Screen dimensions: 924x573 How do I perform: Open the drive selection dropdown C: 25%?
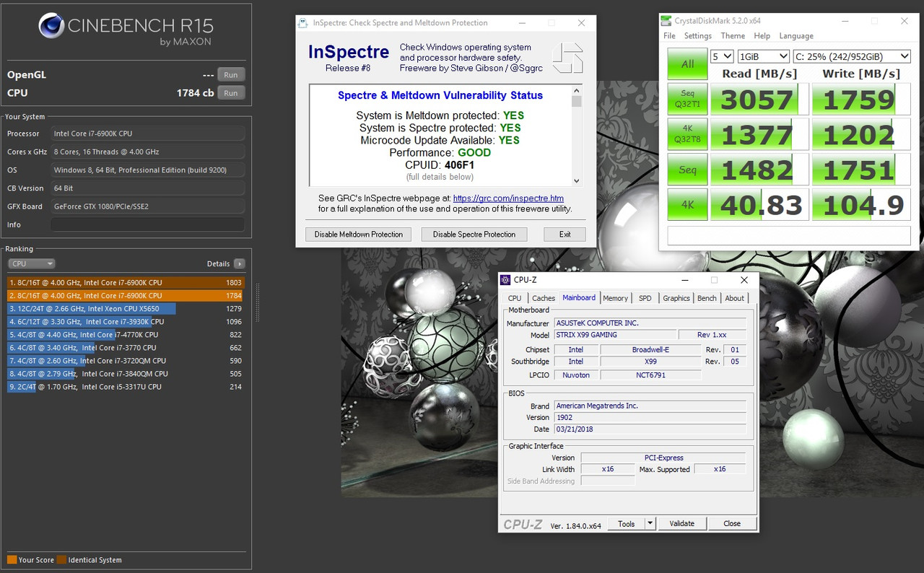[852, 56]
